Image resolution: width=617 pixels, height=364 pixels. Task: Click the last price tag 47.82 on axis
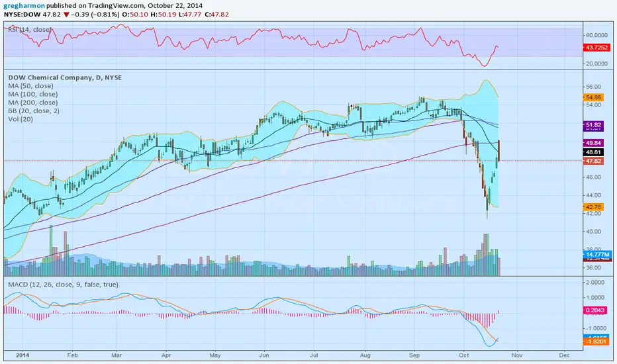(x=593, y=161)
